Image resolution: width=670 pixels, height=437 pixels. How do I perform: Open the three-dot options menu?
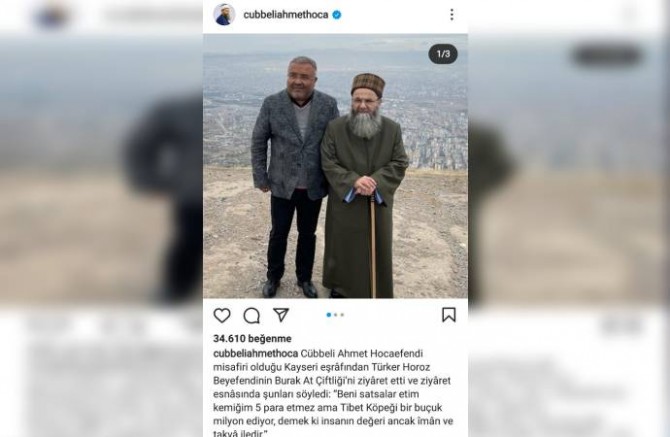tap(452, 15)
